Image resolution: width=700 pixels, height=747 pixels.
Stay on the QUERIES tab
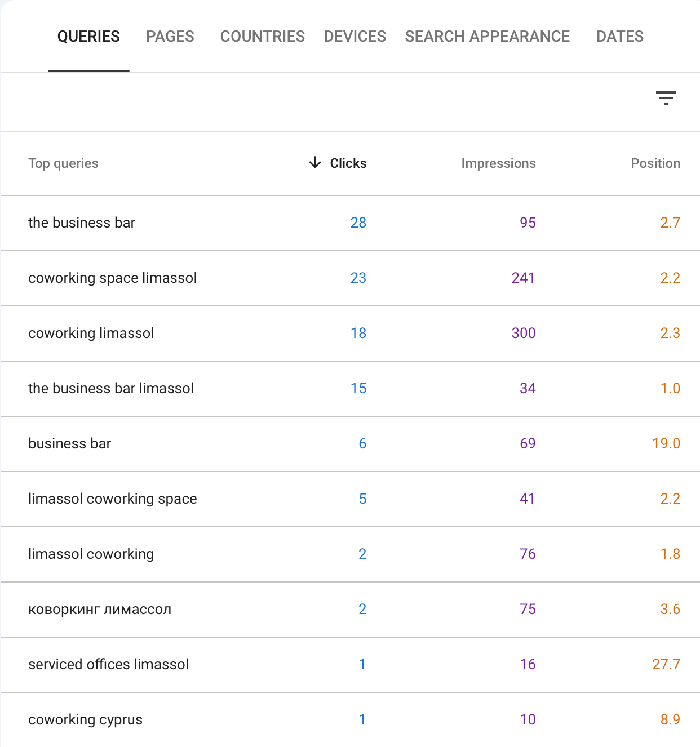click(x=88, y=36)
